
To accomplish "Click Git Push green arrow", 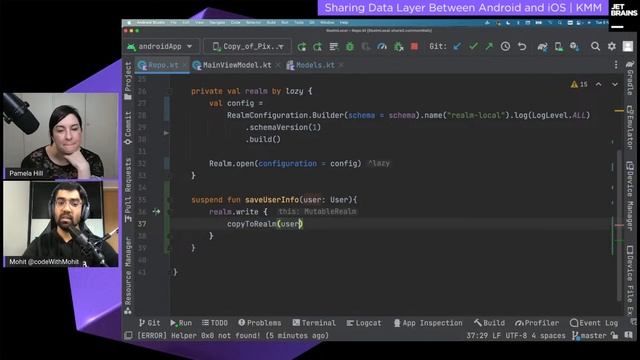I will pos(489,47).
